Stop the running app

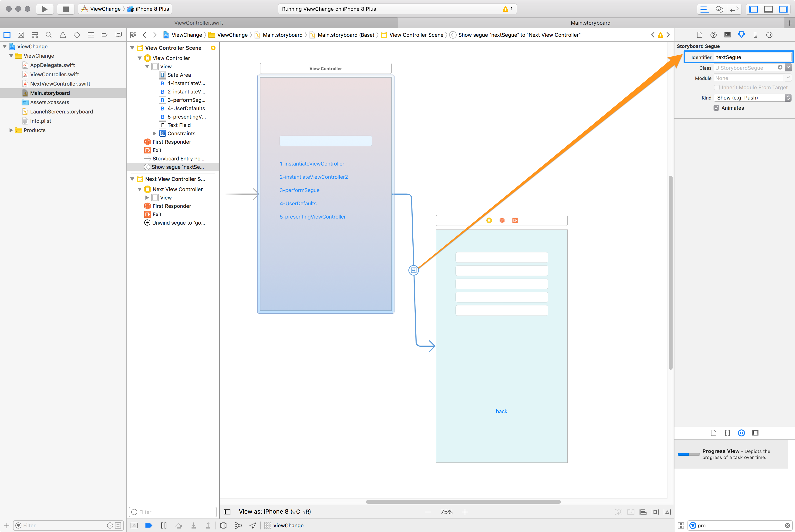pos(66,9)
